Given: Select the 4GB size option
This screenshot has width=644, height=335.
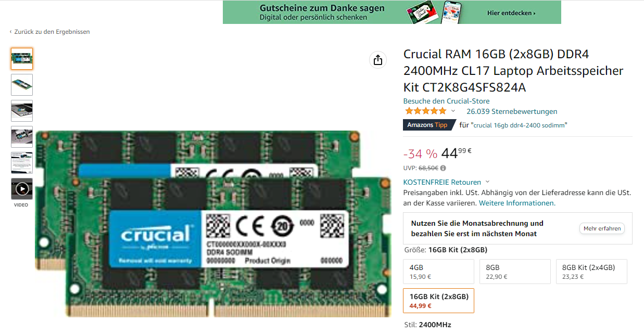Looking at the screenshot, I should click(x=439, y=272).
